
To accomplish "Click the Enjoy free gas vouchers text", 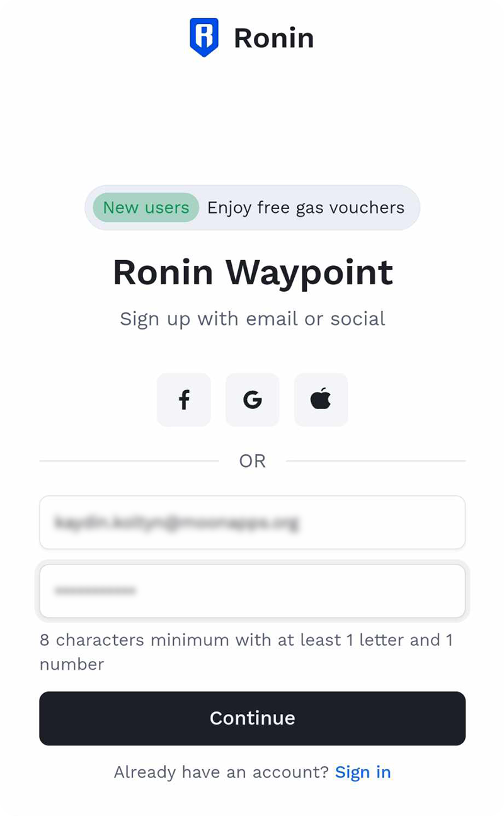I will point(306,208).
